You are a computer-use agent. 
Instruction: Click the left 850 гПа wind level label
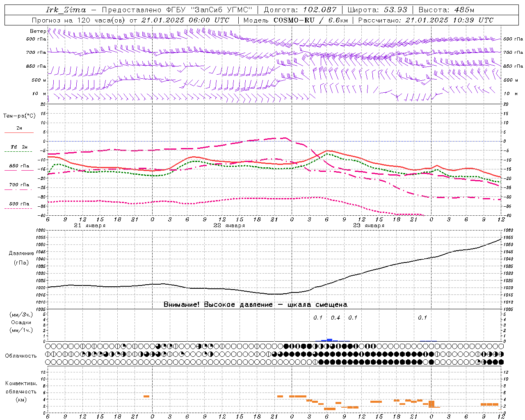coord(36,66)
